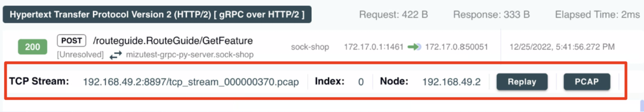This screenshot has width=644, height=112.
Task: Click the green connection direction arrow
Action: click(x=414, y=47)
